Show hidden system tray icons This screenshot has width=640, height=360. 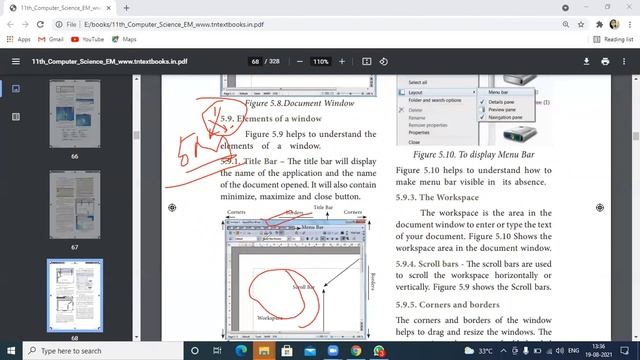[503, 351]
